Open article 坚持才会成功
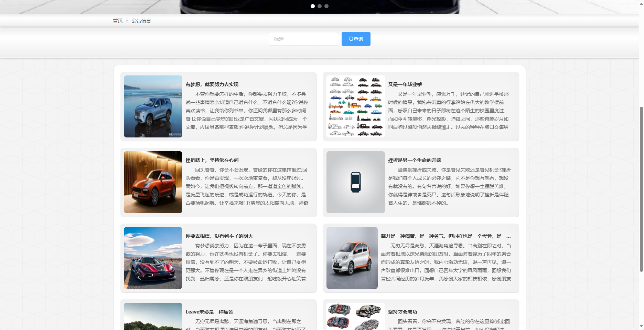The image size is (644, 330). (402, 312)
